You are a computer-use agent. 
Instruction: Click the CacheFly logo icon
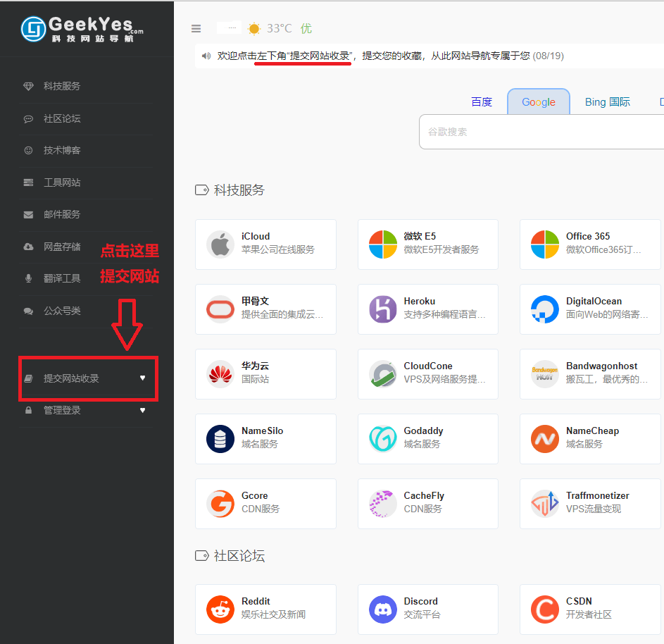(383, 504)
